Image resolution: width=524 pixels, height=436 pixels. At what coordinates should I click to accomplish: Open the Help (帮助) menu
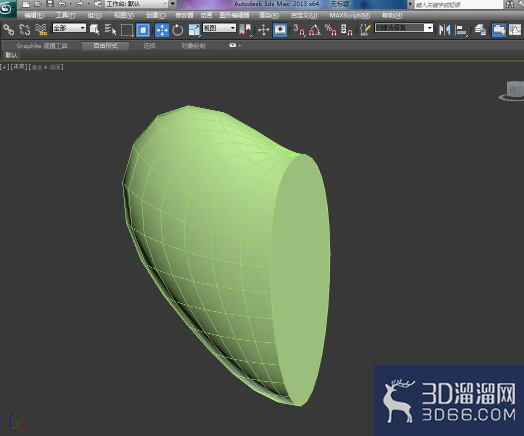[x=392, y=15]
